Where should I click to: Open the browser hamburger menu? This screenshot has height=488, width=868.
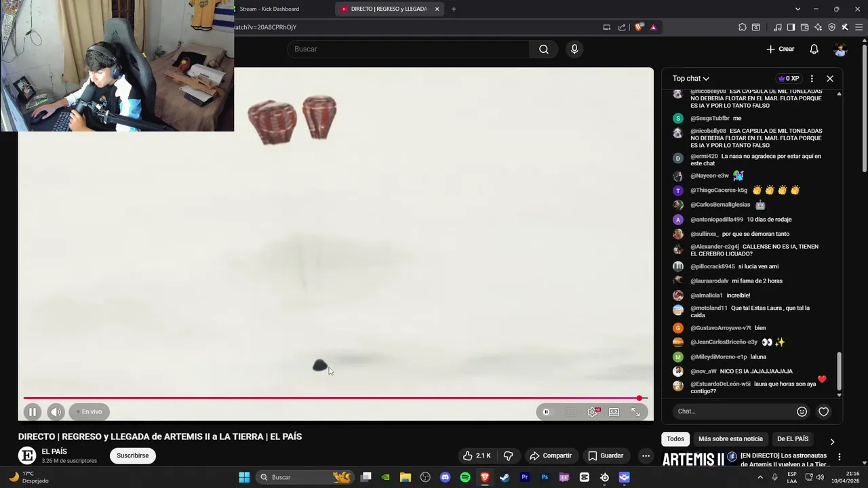[858, 27]
